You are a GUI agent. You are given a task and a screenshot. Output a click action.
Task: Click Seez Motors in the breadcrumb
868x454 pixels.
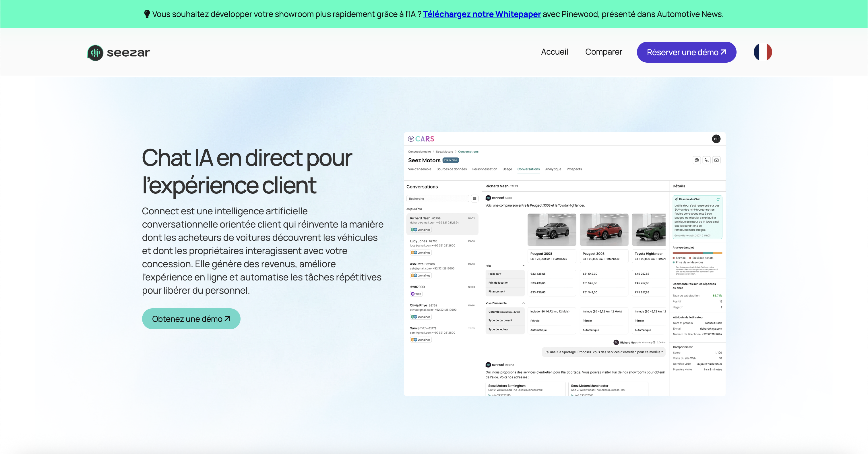444,152
